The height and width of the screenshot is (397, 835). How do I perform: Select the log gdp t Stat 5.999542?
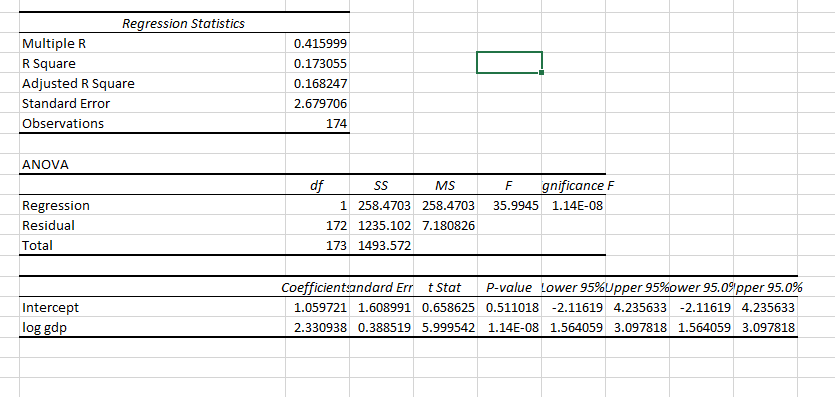tap(445, 328)
